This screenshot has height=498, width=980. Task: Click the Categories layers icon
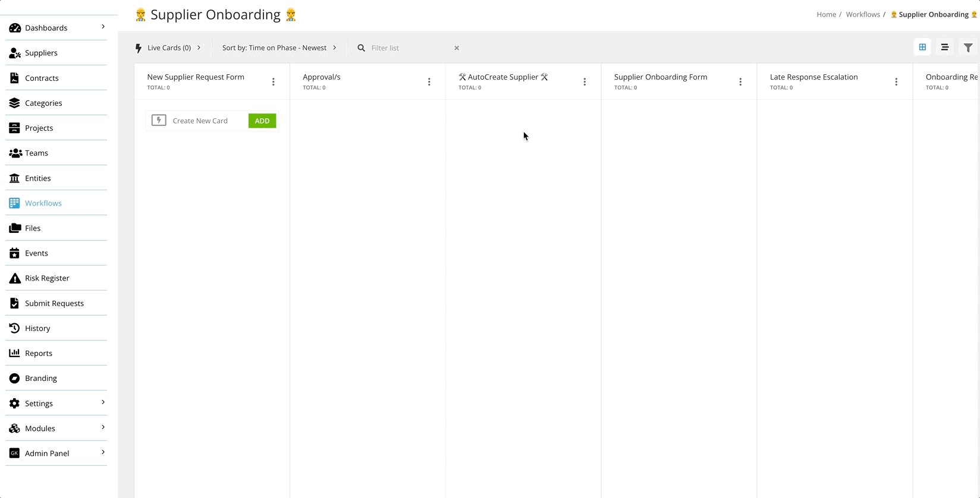click(15, 103)
